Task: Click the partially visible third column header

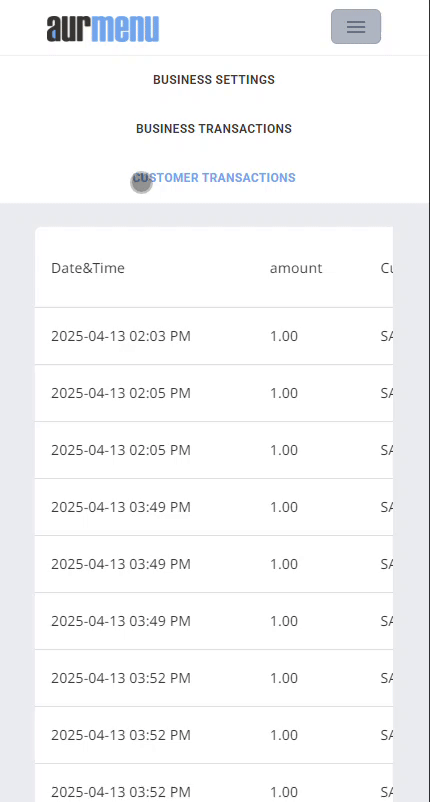Action: click(x=387, y=268)
